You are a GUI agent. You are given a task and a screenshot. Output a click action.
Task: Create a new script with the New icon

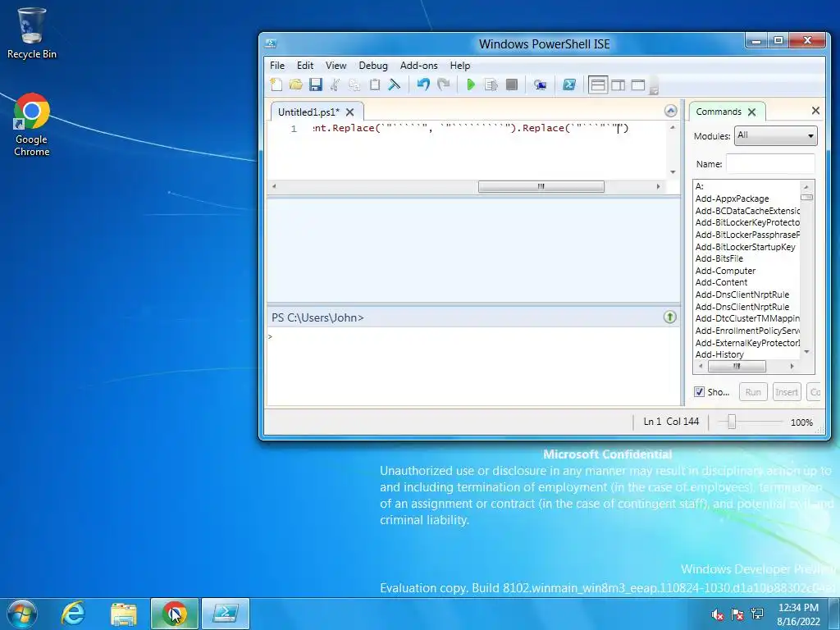tap(276, 84)
